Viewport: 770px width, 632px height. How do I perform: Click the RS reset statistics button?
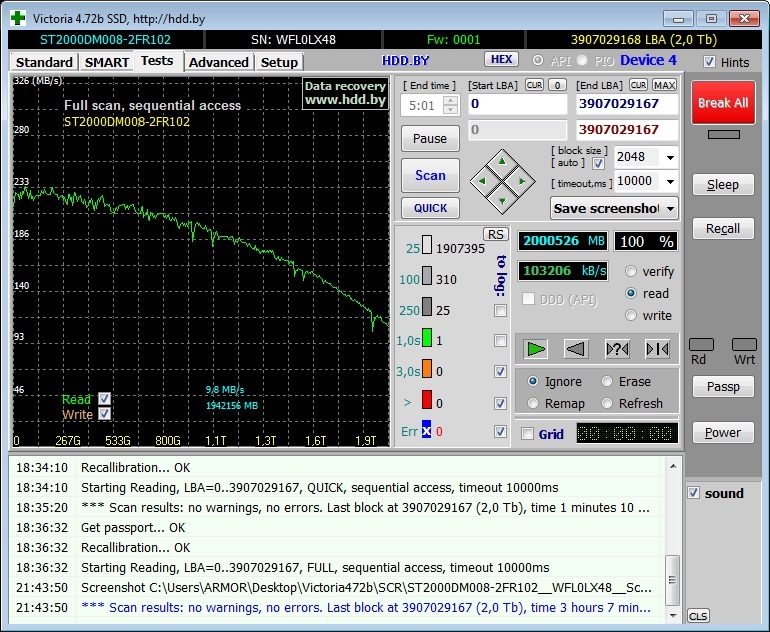(495, 234)
